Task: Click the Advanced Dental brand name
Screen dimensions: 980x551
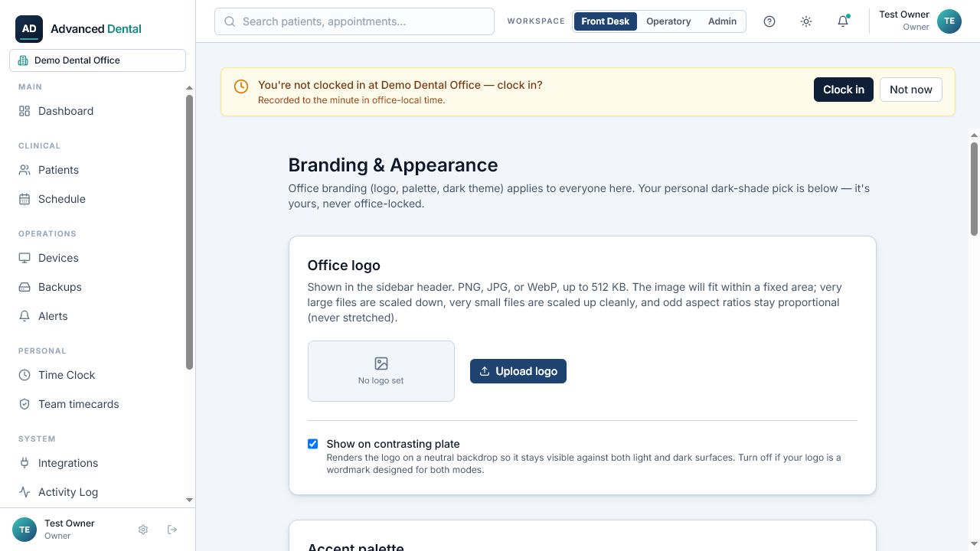Action: click(x=96, y=28)
